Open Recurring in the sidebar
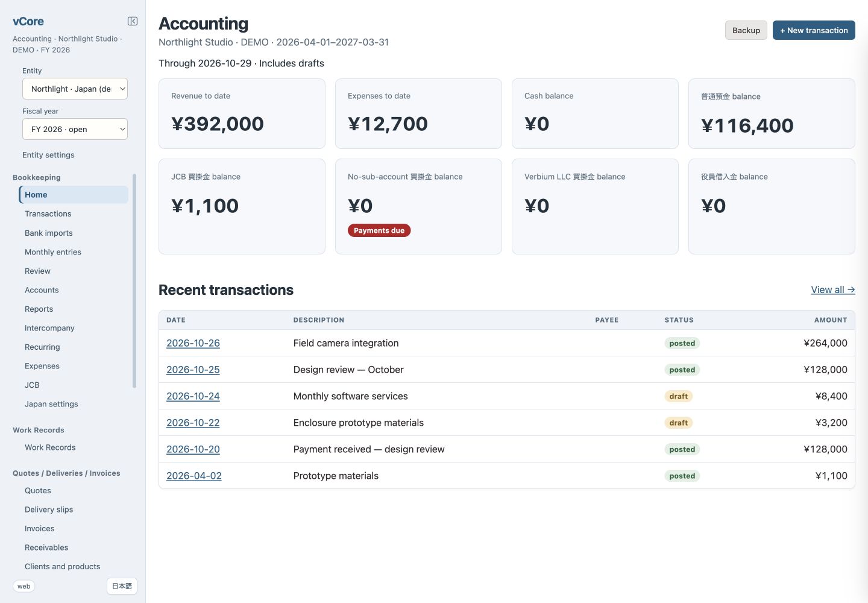 (42, 347)
